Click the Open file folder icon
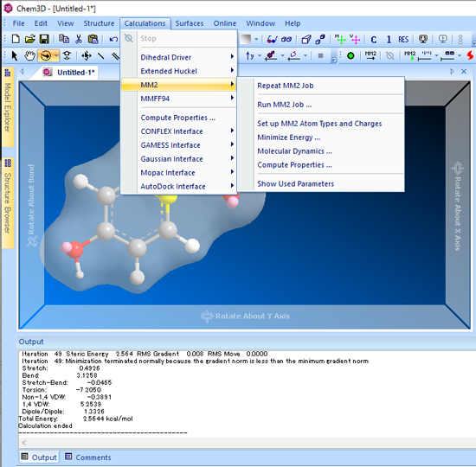This screenshot has height=467, width=476. [x=29, y=39]
